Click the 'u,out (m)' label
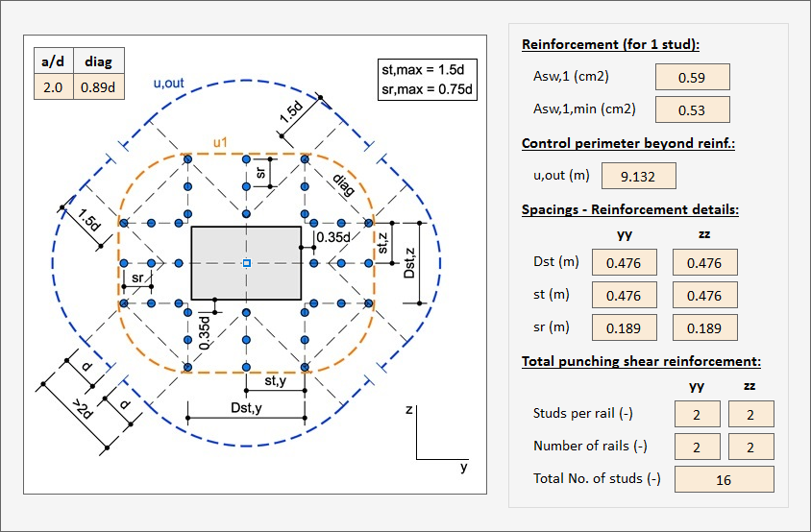 pos(561,176)
